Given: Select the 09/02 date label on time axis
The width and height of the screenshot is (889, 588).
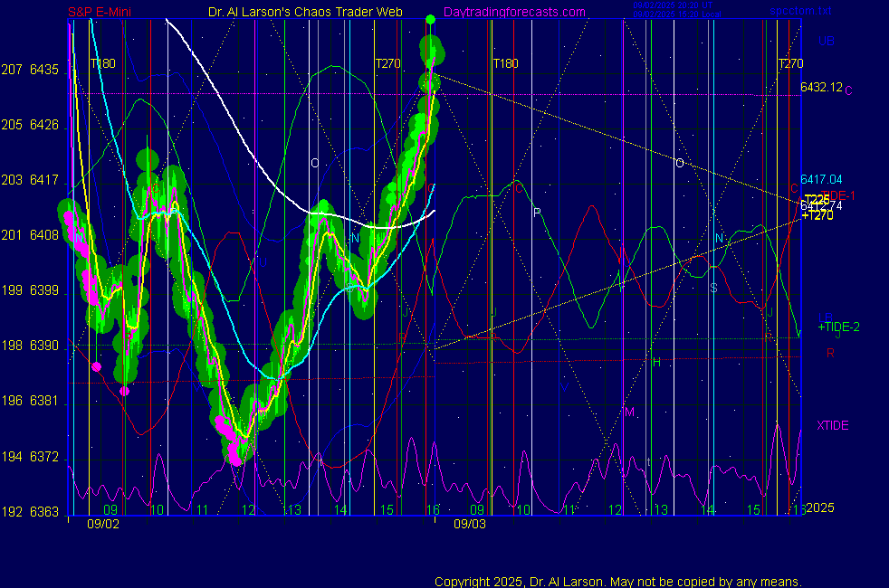Looking at the screenshot, I should pyautogui.click(x=102, y=524).
